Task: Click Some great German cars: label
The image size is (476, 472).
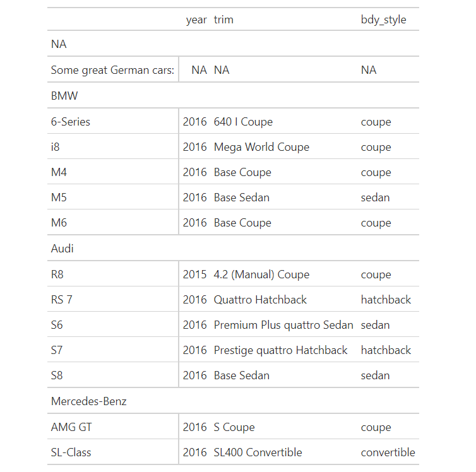Action: 112,70
